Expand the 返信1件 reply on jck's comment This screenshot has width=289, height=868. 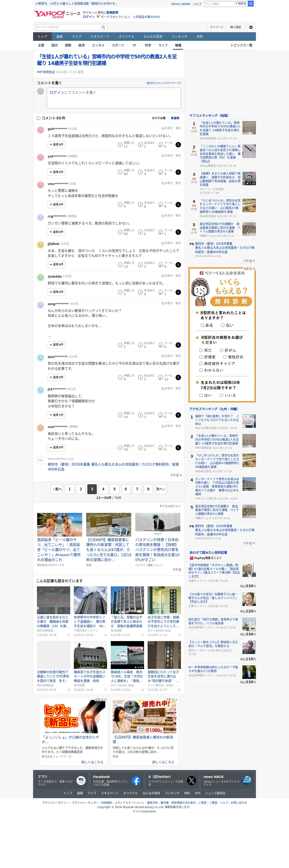[56, 415]
